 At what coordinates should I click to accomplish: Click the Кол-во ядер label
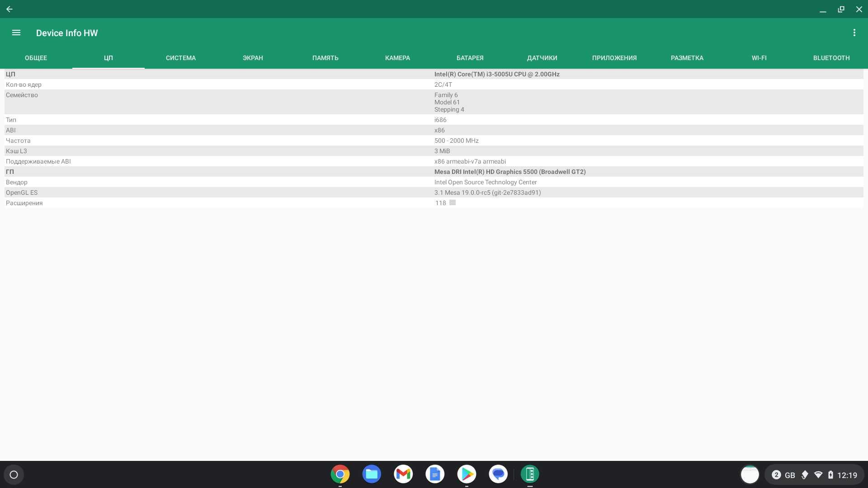(x=24, y=84)
